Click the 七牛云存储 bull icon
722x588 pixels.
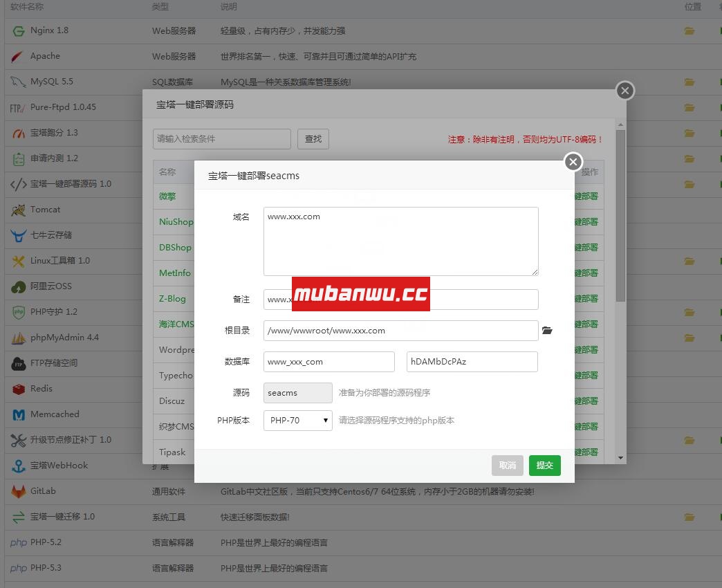pyautogui.click(x=19, y=236)
